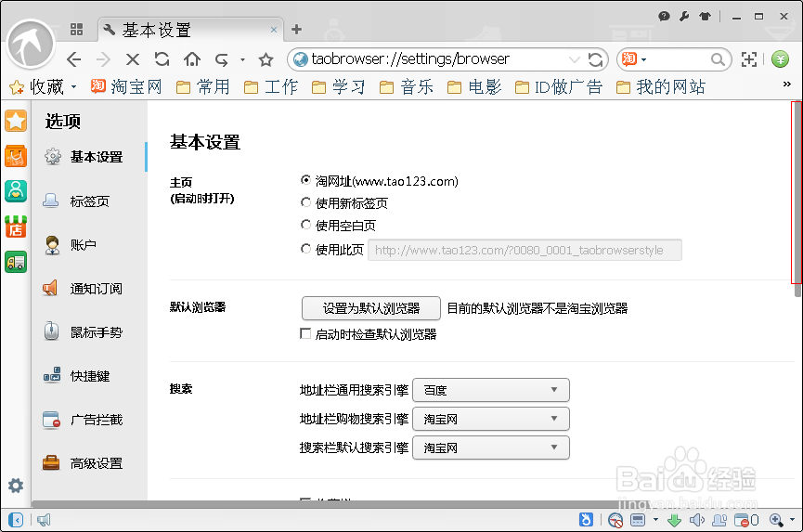This screenshot has width=803, height=532.
Task: Open 鼠标手势 settings section
Action: click(90, 332)
